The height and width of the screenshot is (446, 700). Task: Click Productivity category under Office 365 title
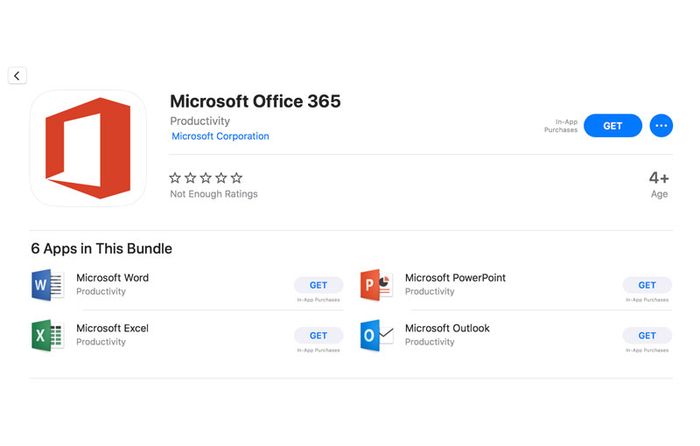click(x=200, y=121)
